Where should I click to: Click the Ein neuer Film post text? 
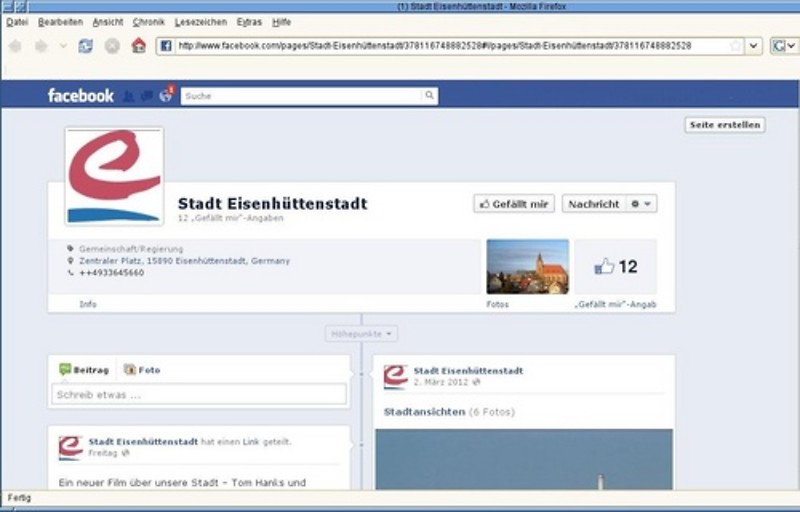tap(182, 482)
